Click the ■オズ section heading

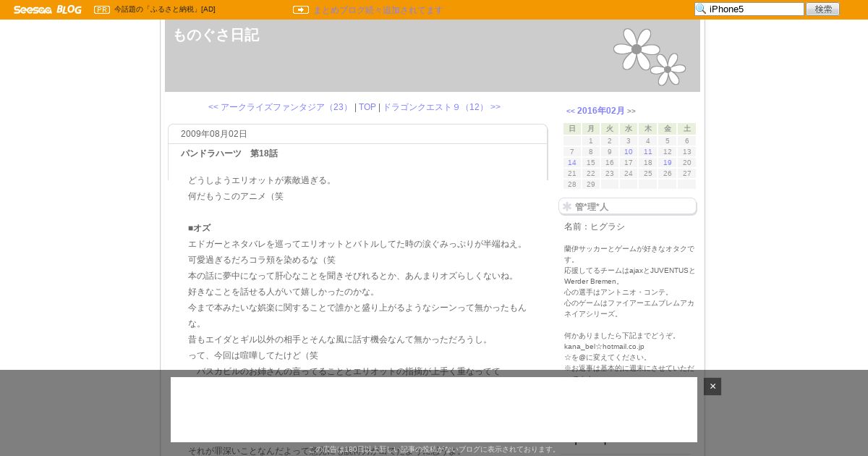coord(199,228)
